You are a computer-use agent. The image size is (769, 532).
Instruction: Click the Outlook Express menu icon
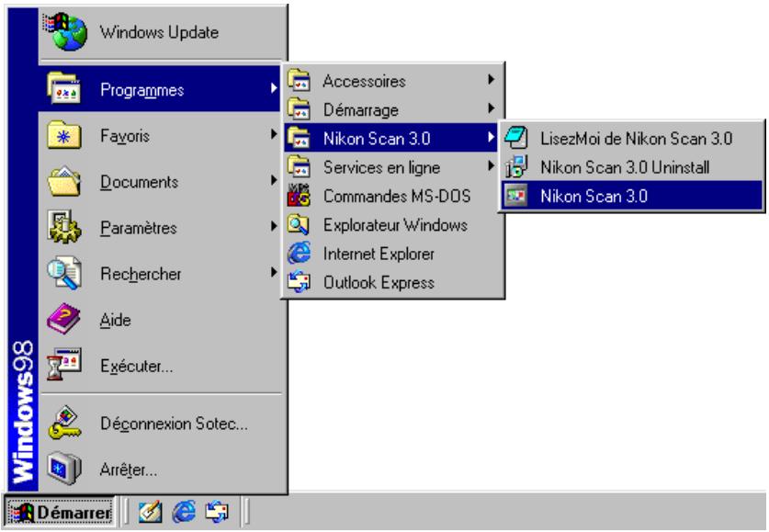point(300,282)
